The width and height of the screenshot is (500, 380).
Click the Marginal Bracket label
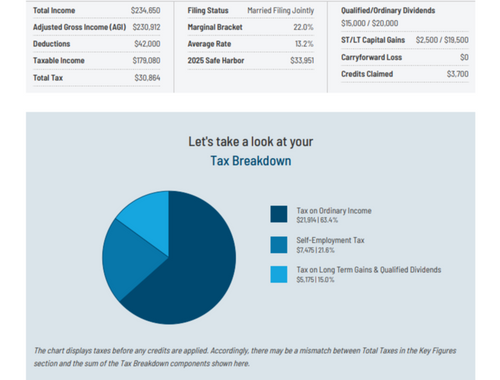[215, 27]
